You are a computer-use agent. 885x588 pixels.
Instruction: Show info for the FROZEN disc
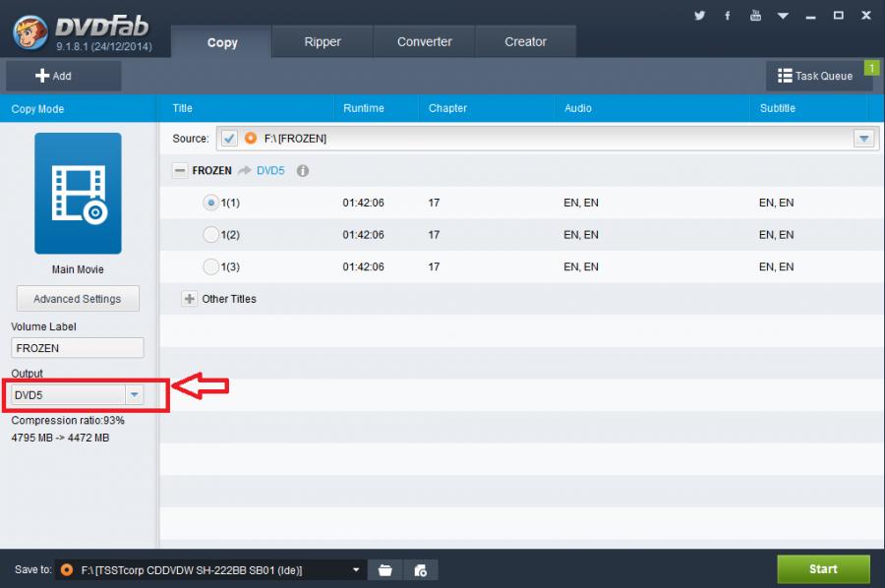pos(303,170)
